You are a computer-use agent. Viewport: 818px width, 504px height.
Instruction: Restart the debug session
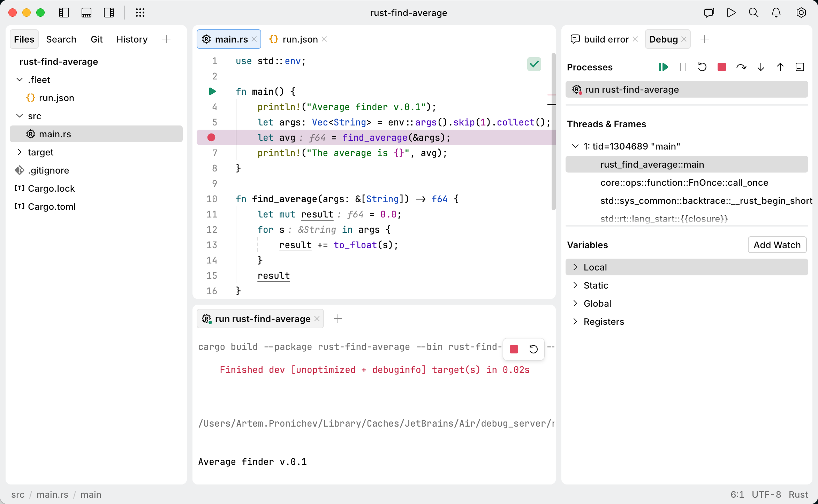pos(702,67)
